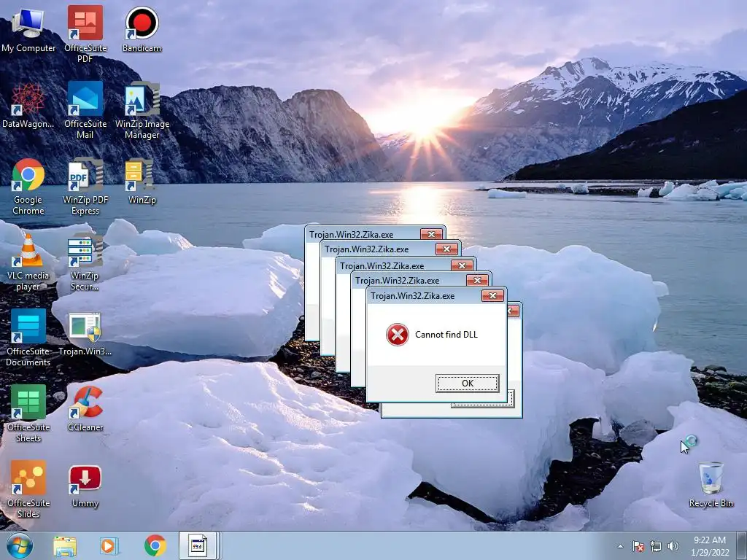747x560 pixels.
Task: Close the second Trojan.Win32.Zika.exe dialog from the front
Action: point(477,281)
